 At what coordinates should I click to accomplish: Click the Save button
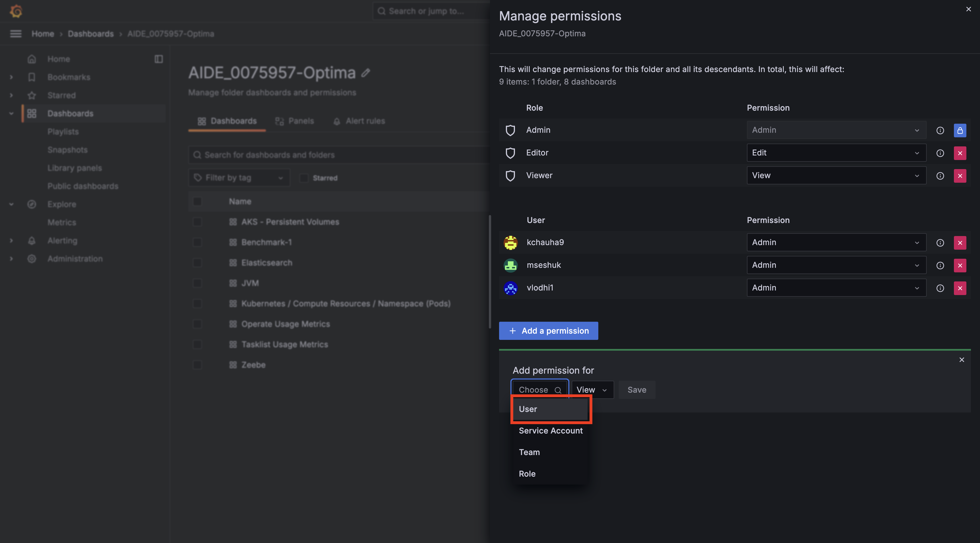tap(637, 390)
